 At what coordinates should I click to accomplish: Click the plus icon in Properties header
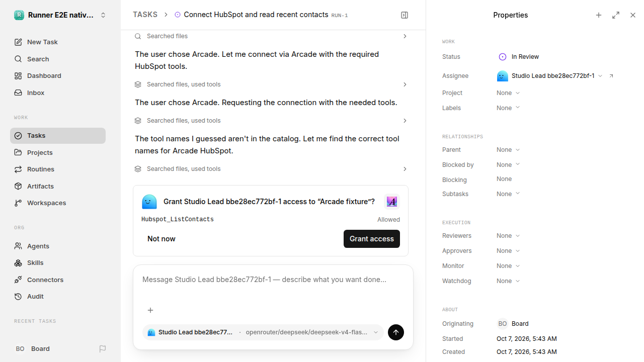[599, 15]
